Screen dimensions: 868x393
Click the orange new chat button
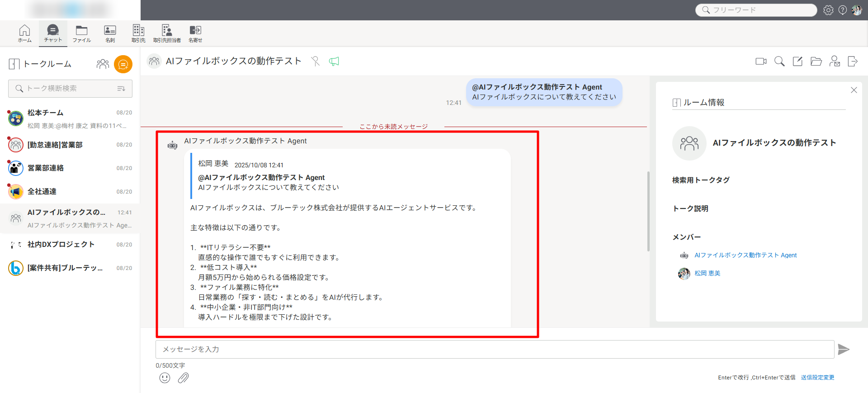[x=123, y=64]
